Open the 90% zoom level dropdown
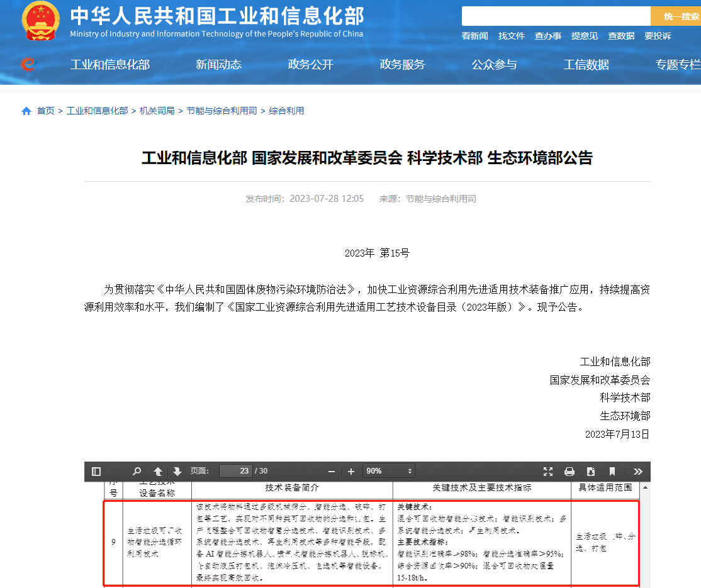Image resolution: width=701 pixels, height=588 pixels. [x=388, y=471]
